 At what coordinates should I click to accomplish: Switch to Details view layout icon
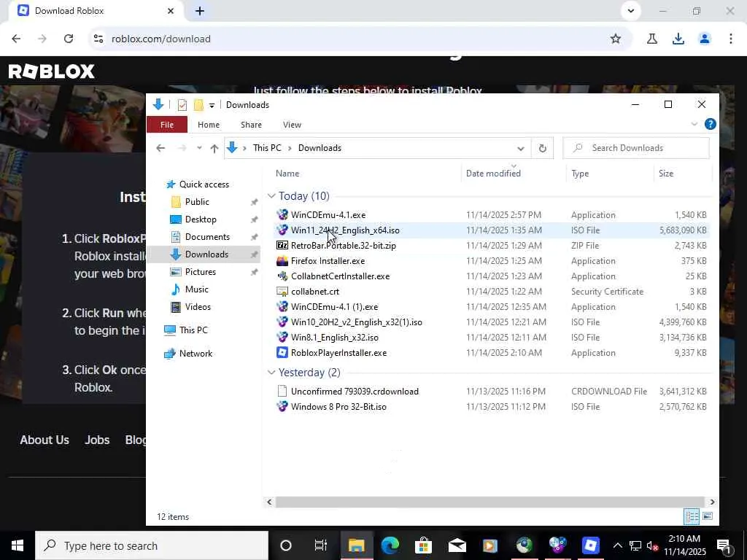(x=692, y=516)
